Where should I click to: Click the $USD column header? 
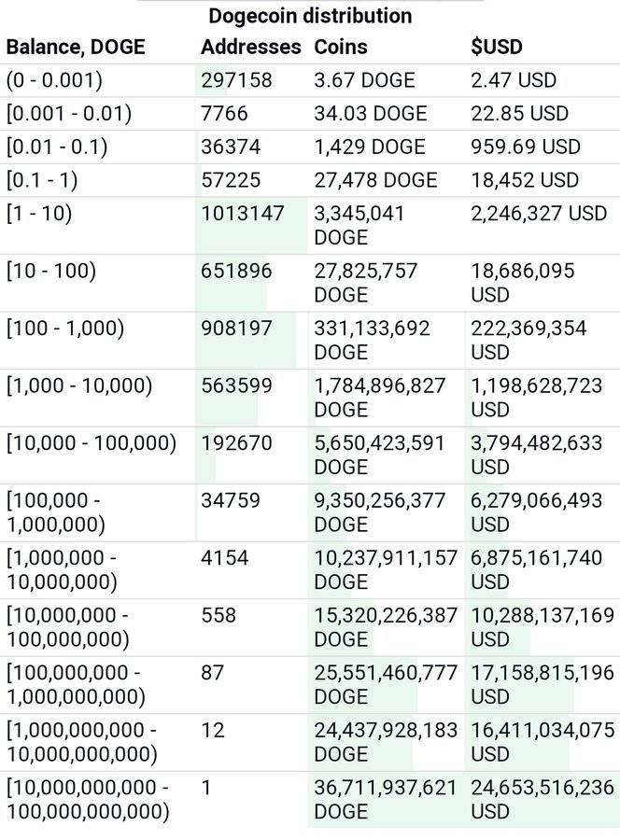pos(497,47)
